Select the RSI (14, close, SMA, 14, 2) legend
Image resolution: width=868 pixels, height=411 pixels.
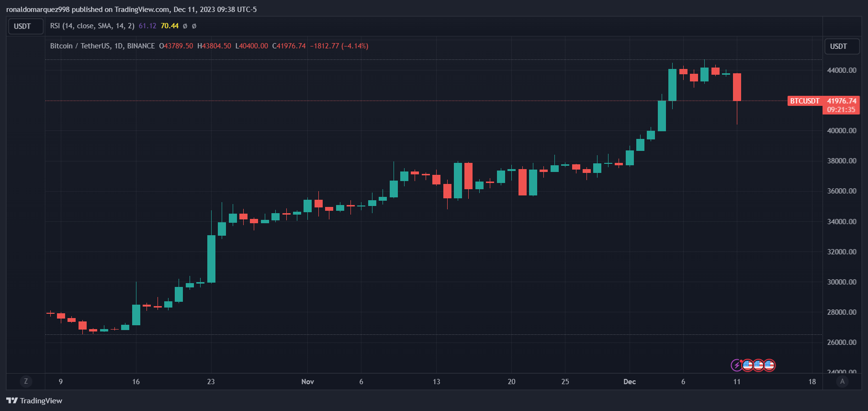pos(92,26)
